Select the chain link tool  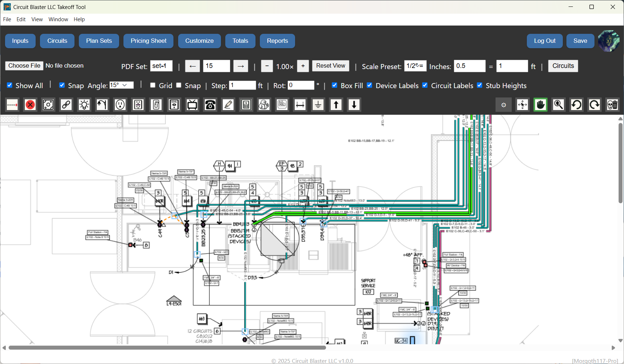click(66, 105)
